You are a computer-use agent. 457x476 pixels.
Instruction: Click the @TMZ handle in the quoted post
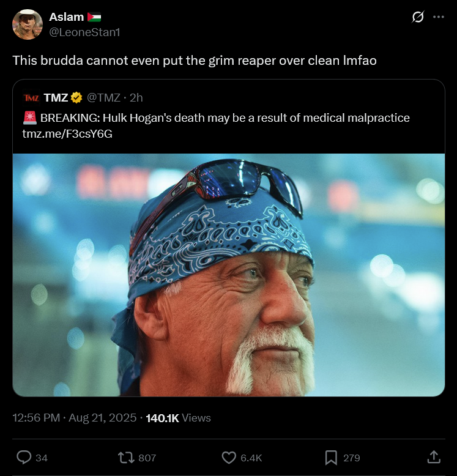click(x=105, y=97)
